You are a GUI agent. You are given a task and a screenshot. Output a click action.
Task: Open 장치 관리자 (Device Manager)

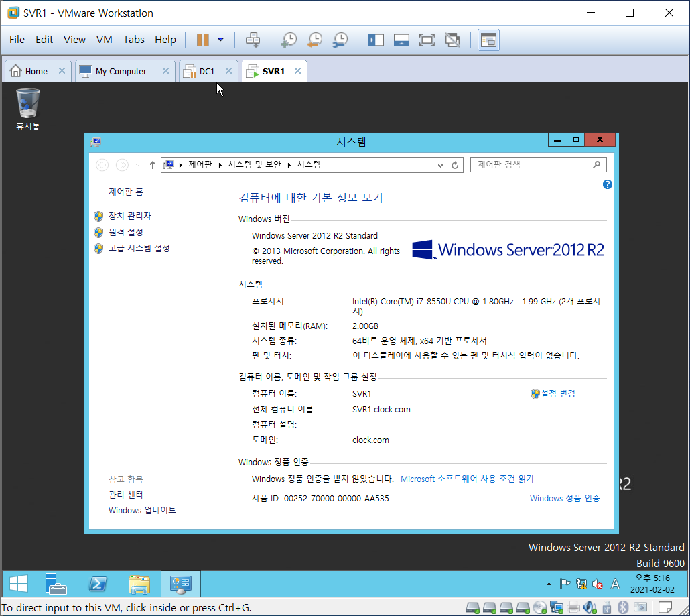(130, 216)
